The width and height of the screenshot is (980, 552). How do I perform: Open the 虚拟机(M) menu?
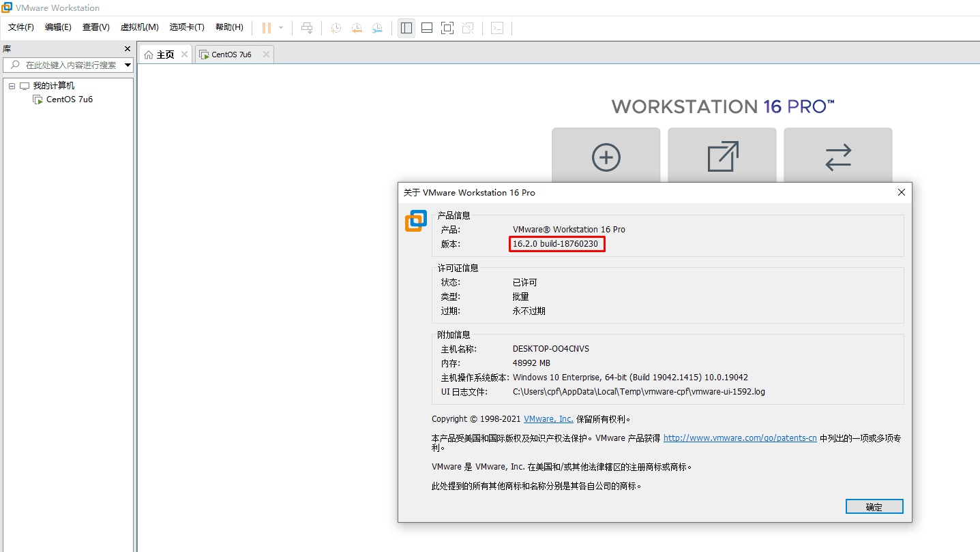[140, 27]
